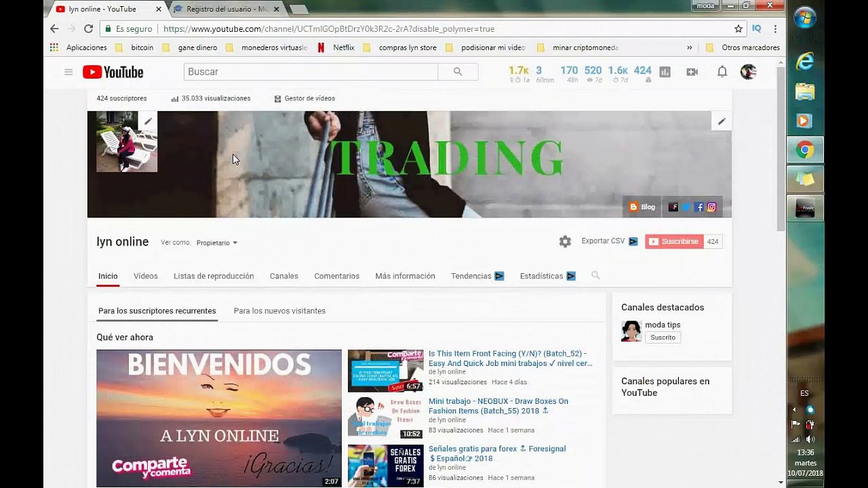Open 'Mini trabajo - NEOBUX' video title
This screenshot has height=488, width=868.
click(498, 406)
